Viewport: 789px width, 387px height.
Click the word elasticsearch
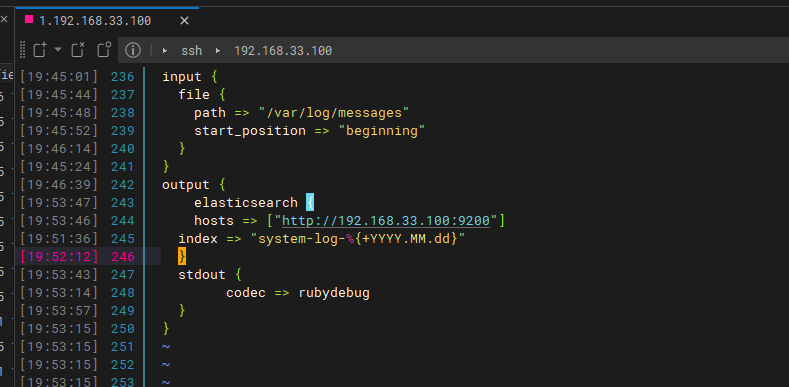click(x=246, y=203)
